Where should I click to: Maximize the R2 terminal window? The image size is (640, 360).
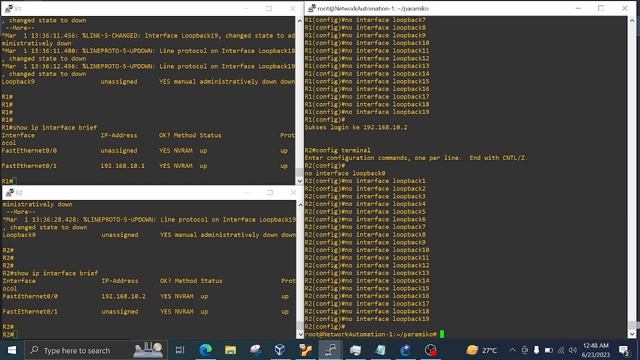coord(270,192)
